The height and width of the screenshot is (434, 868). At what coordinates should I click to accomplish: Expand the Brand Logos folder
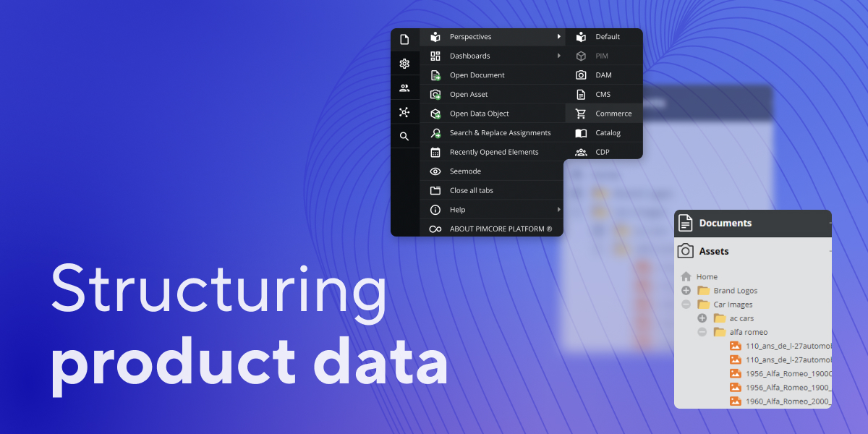coord(686,291)
